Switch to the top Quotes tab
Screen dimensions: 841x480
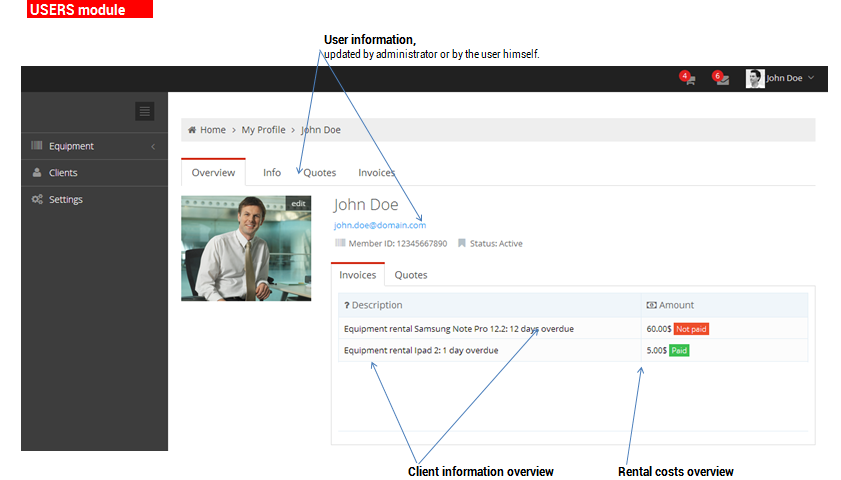point(320,173)
